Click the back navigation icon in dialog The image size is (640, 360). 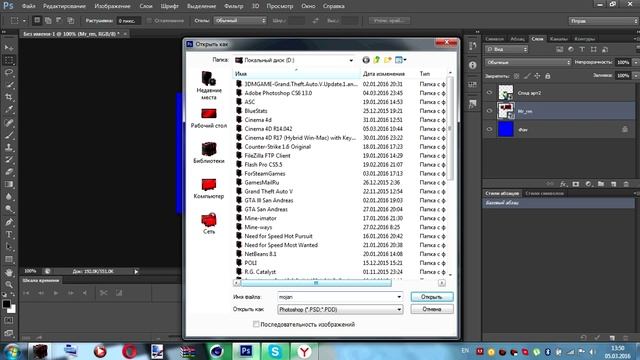366,60
